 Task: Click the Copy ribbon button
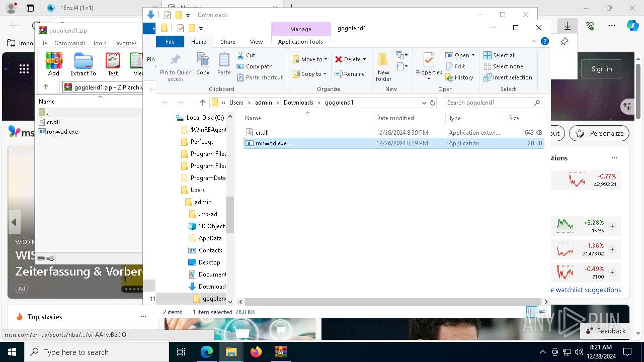point(203,64)
